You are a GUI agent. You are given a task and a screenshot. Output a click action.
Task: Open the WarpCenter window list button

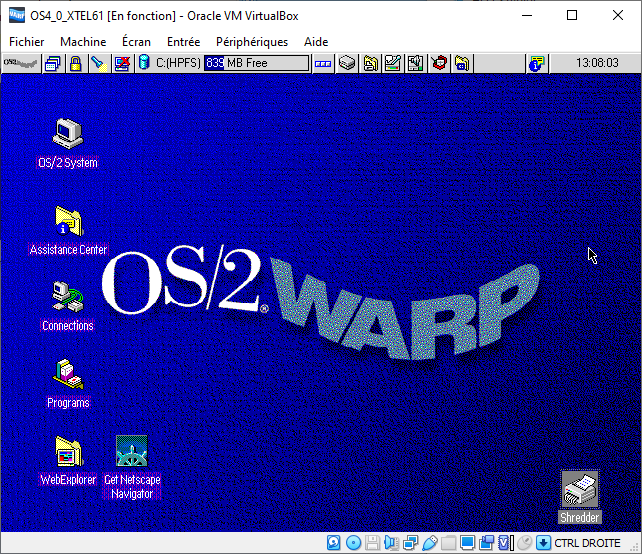(52, 63)
